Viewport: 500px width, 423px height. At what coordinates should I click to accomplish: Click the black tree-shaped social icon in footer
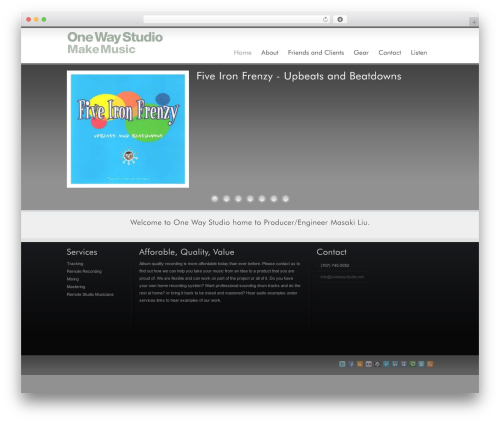point(377,364)
